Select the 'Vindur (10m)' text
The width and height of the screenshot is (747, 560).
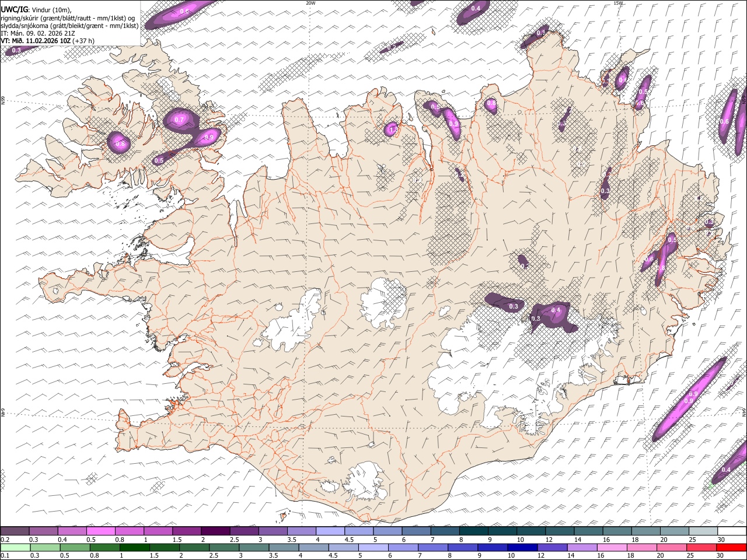[x=51, y=10]
